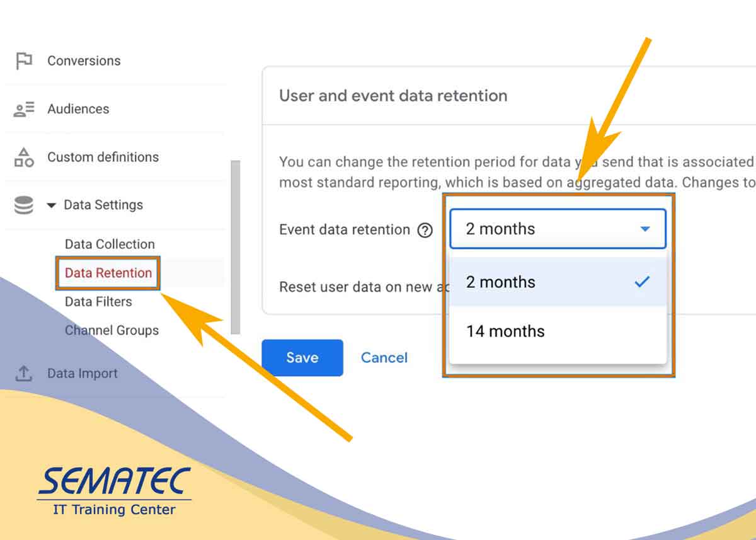The image size is (756, 540).
Task: Click the Data Import upload icon
Action: [x=24, y=374]
